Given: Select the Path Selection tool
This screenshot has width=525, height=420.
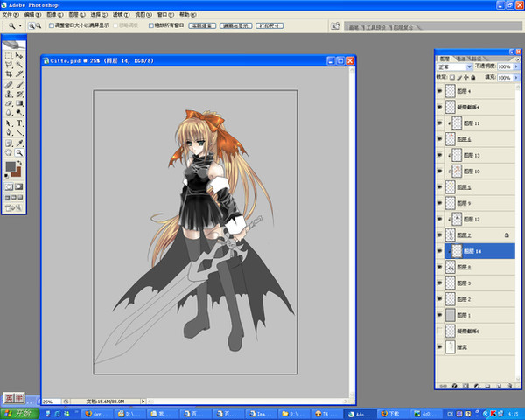Looking at the screenshot, I should 9,123.
